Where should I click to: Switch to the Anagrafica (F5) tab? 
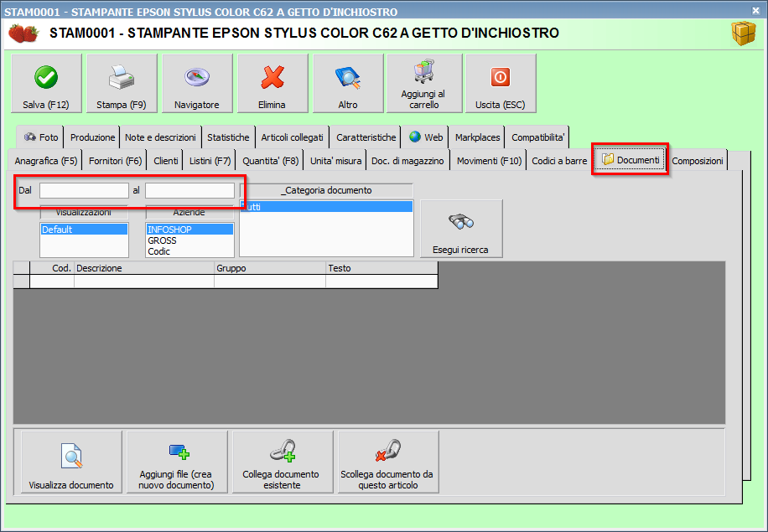(x=45, y=161)
